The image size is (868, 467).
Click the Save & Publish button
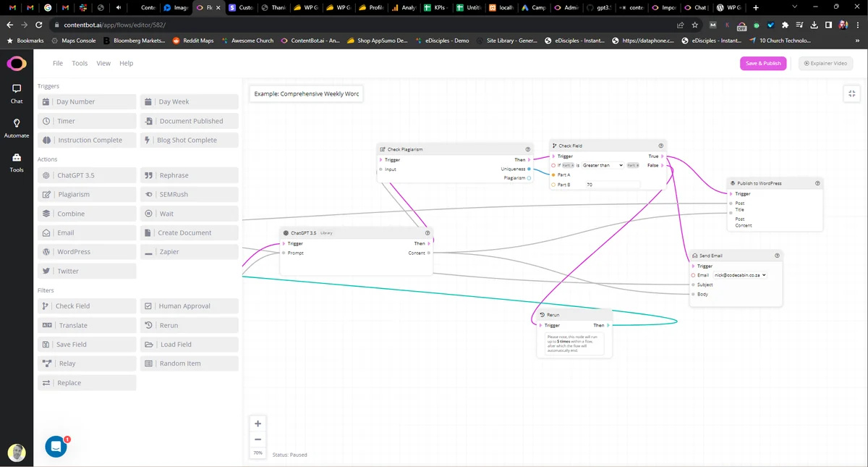(763, 64)
